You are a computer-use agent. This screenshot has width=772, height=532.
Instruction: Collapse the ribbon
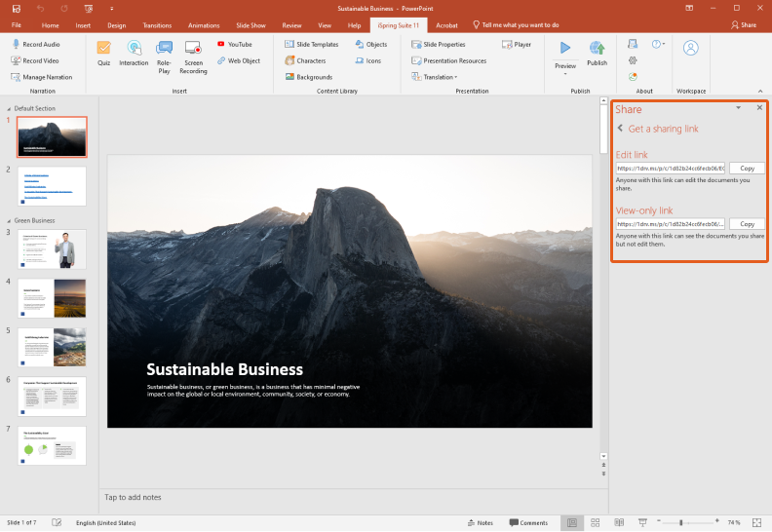[x=760, y=91]
